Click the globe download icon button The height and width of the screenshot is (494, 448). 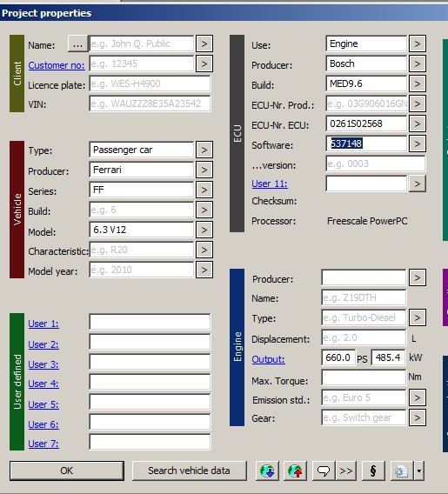point(267,471)
